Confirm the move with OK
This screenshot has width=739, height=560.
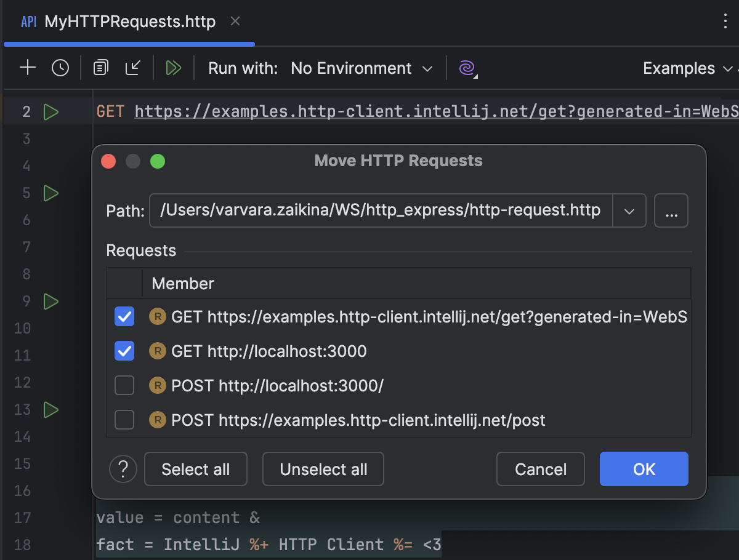[x=644, y=469]
